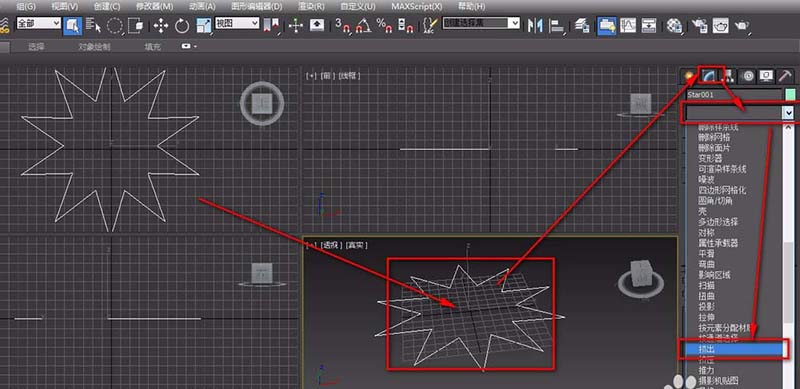Open Create command panel tab
The height and width of the screenshot is (389, 800).
point(690,76)
